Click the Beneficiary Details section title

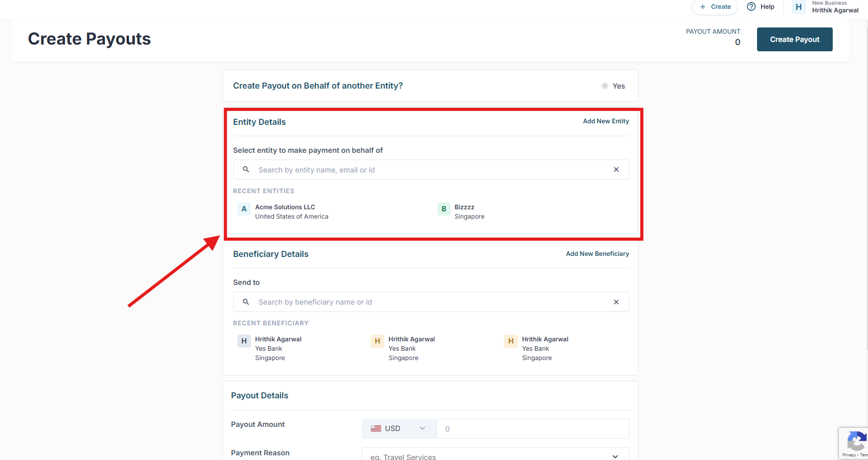(271, 254)
